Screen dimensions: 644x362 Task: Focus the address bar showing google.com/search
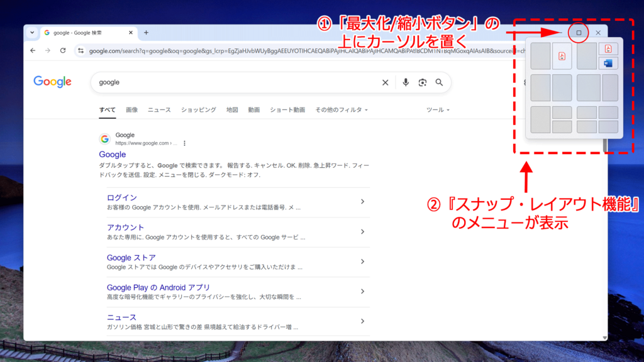[x=306, y=51]
